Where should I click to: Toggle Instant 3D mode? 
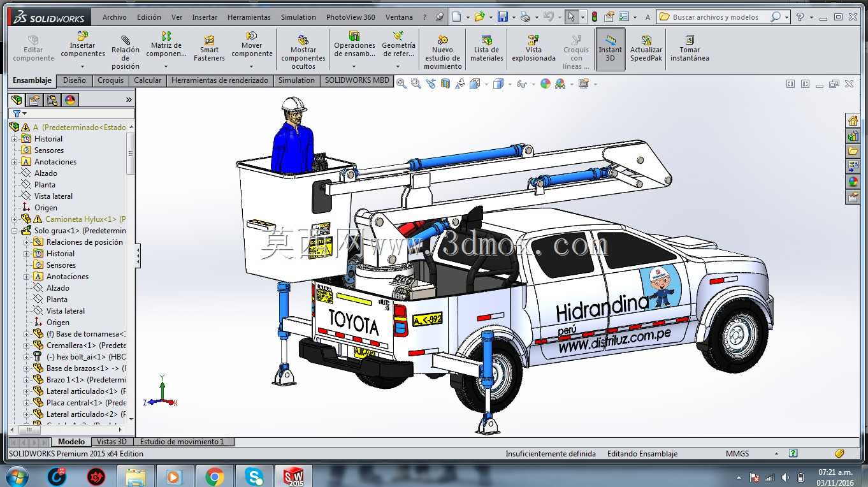click(x=610, y=49)
